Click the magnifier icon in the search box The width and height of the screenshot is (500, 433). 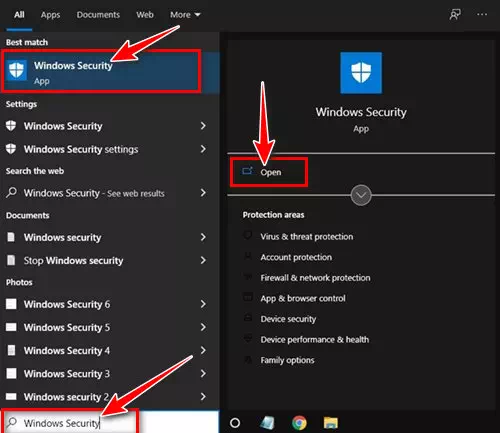tap(12, 422)
